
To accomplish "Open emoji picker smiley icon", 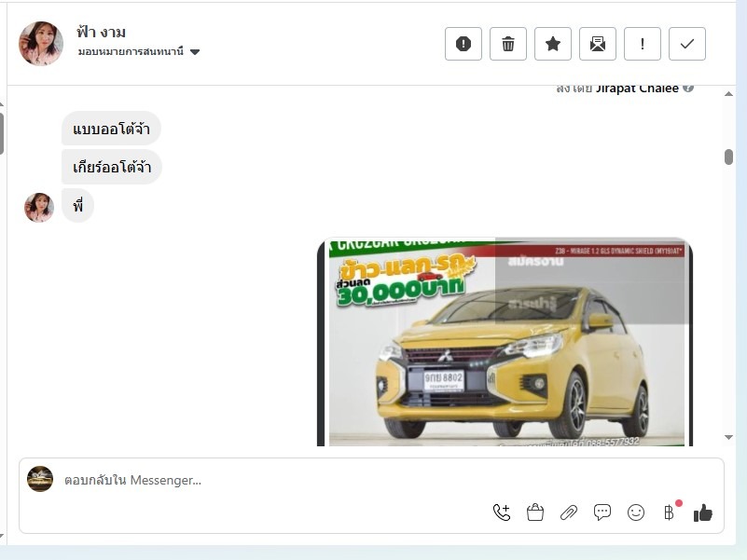I will pos(635,512).
